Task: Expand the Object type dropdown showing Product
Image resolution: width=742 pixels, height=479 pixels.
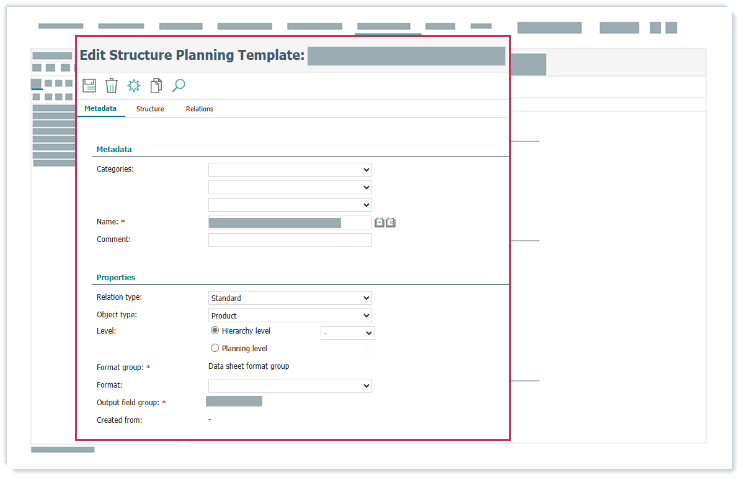Action: (289, 315)
